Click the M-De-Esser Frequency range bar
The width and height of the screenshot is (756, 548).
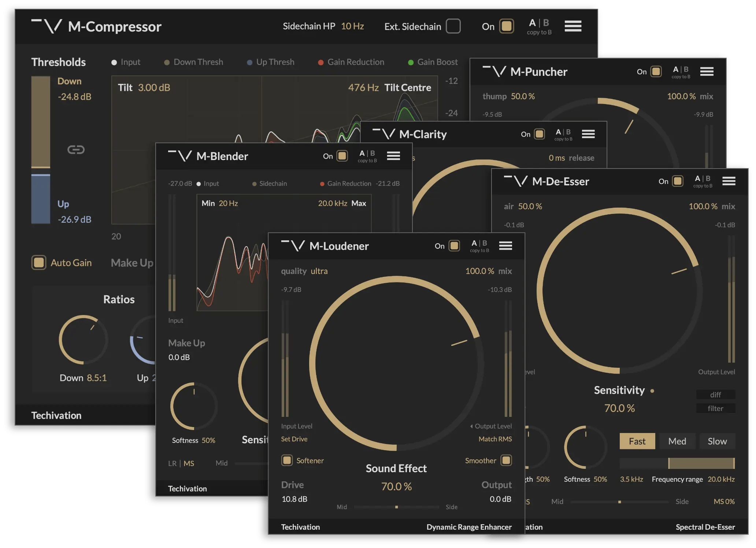[x=677, y=463]
